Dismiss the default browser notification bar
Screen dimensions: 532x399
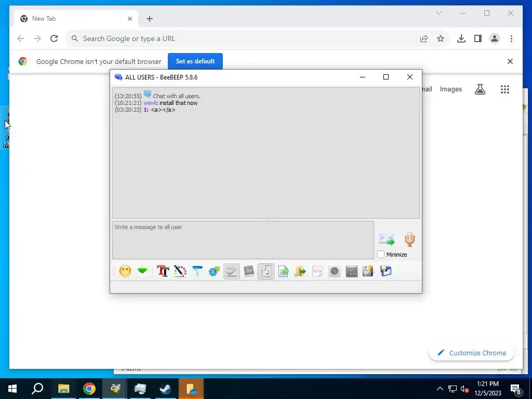pyautogui.click(x=510, y=61)
